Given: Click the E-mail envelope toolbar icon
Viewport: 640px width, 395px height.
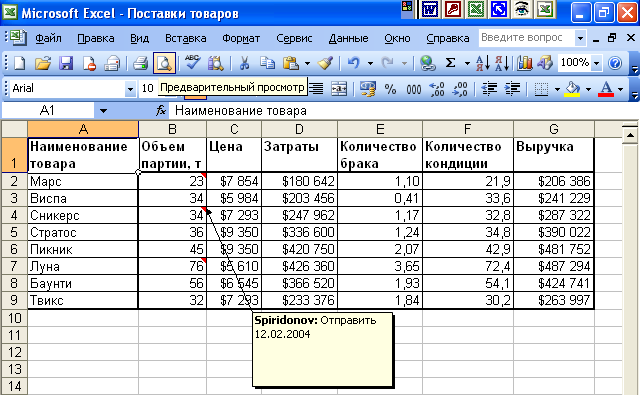Looking at the screenshot, I should [x=112, y=63].
